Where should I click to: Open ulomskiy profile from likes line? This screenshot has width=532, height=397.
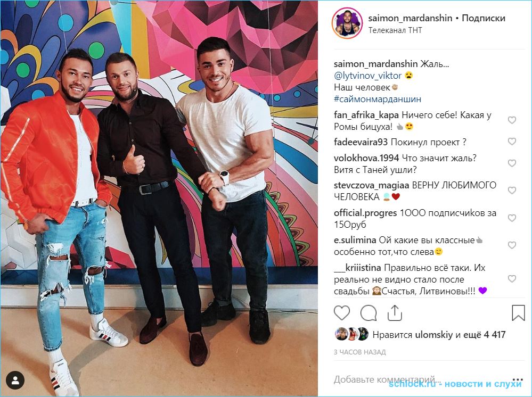[434, 335]
